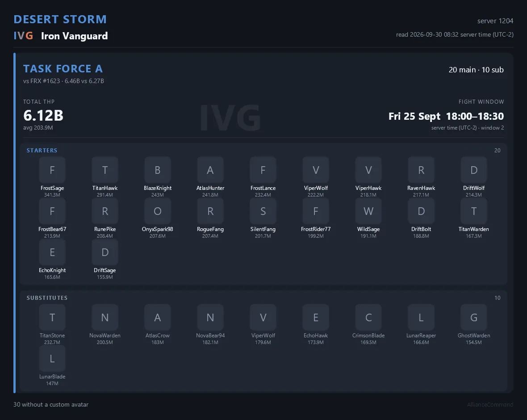
Task: Select TitanWarden's avatar
Action: coord(474,211)
